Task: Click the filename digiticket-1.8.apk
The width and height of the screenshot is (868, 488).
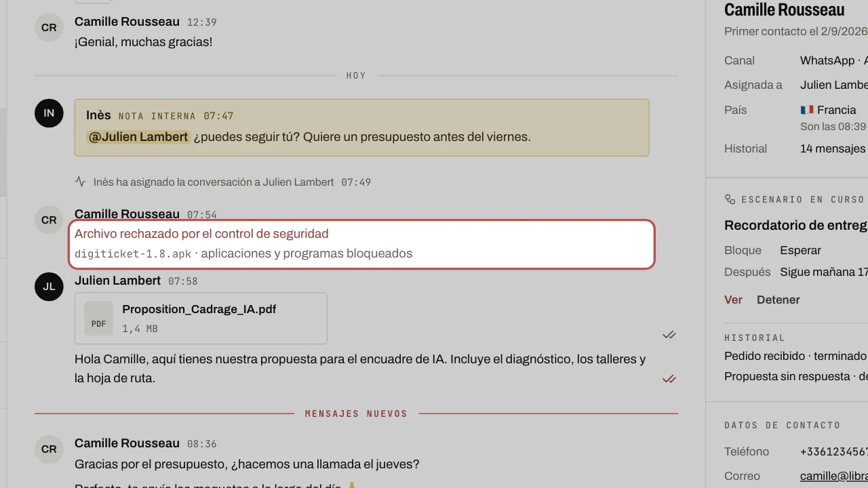Action: pyautogui.click(x=133, y=254)
